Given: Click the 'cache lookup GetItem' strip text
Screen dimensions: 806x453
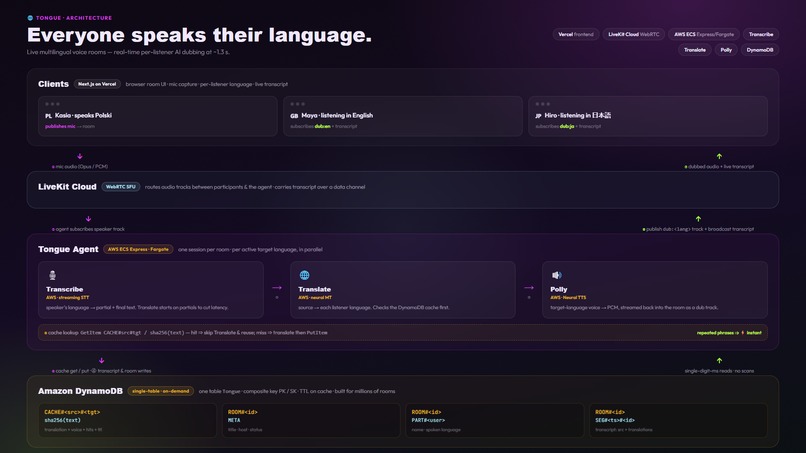Looking at the screenshot, I should click(186, 333).
